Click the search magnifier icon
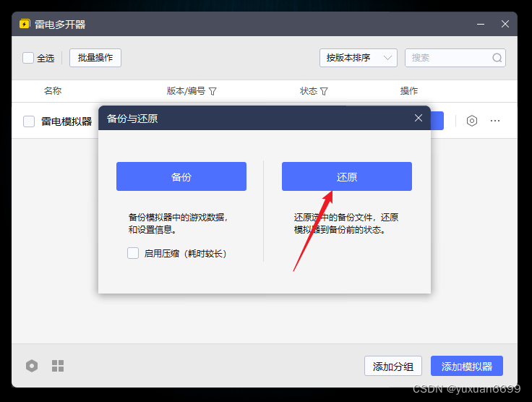The image size is (532, 402). tap(497, 58)
